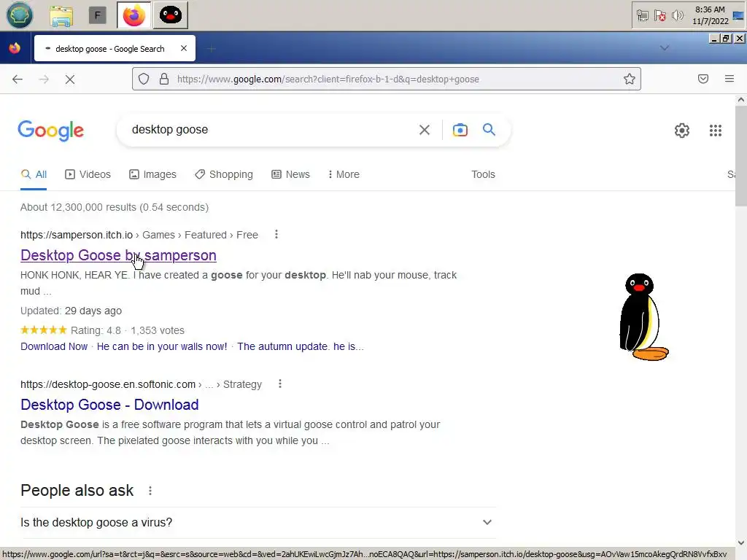Open the More search filters dropdown
747x560 pixels.
click(344, 174)
